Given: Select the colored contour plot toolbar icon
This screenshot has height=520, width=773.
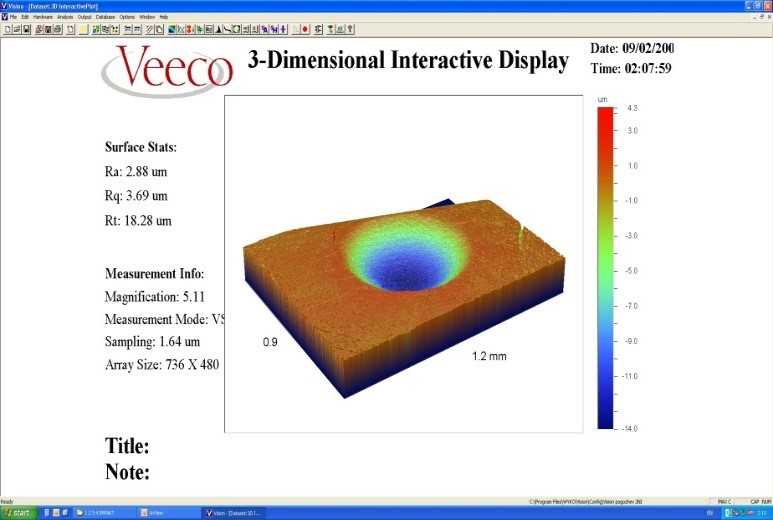Looking at the screenshot, I should point(172,29).
